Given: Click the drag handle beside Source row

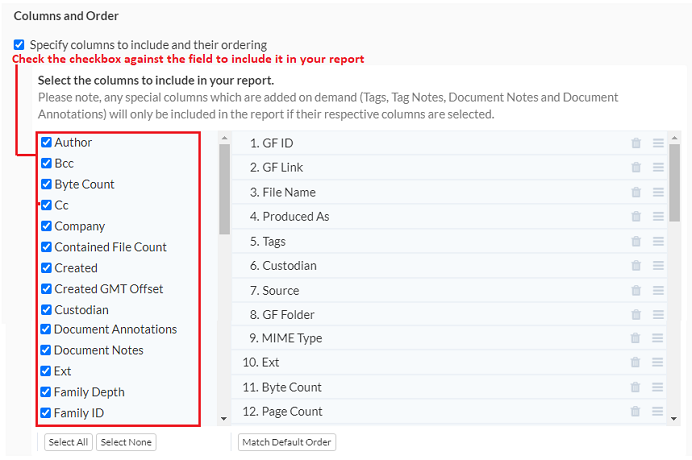Looking at the screenshot, I should [x=658, y=290].
